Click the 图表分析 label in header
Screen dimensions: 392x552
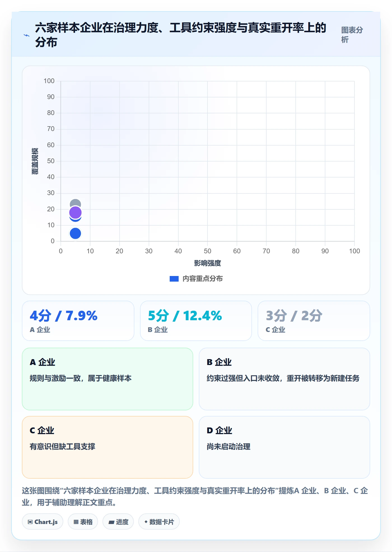click(352, 35)
